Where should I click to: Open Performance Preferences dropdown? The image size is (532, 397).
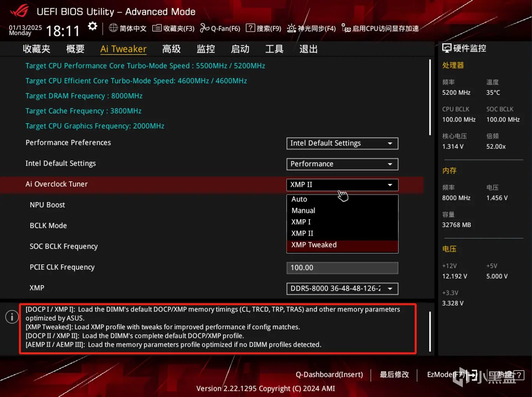[x=342, y=143]
